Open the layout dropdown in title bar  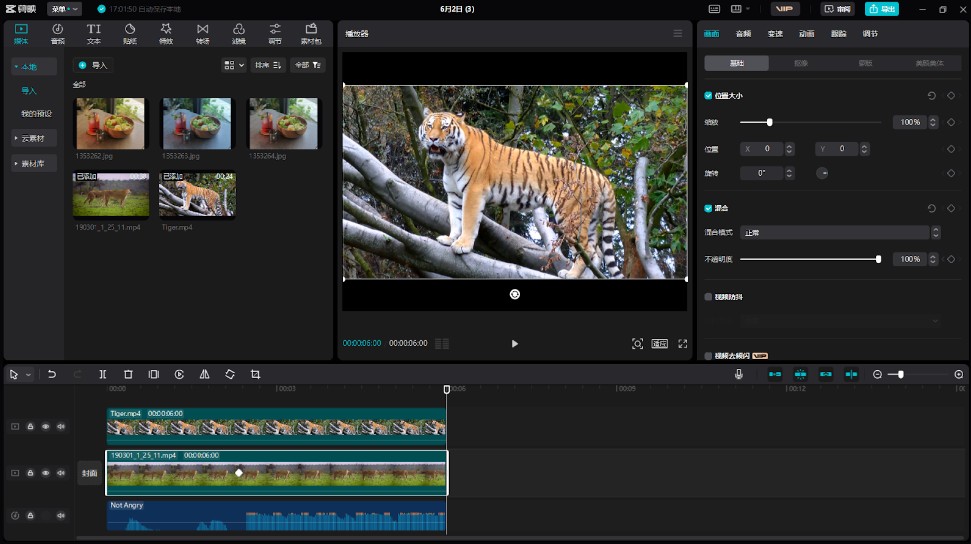coord(740,9)
